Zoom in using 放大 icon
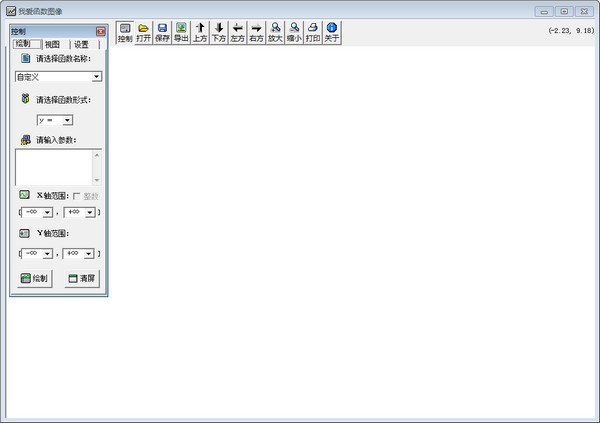600x423 pixels. [x=275, y=32]
